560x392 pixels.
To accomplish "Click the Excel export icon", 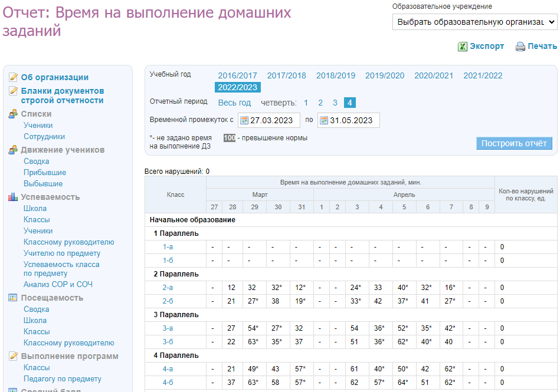I will coord(463,47).
